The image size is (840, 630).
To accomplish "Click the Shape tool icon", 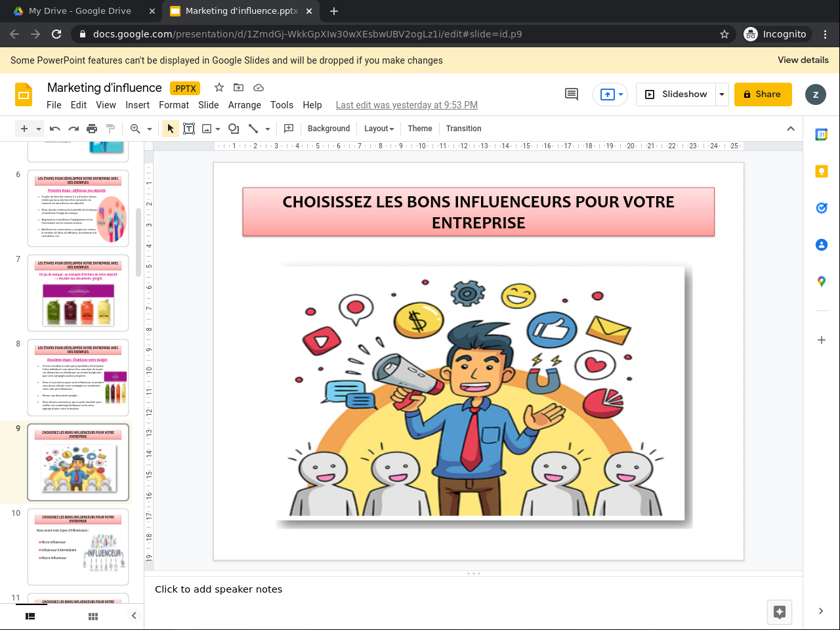I will click(x=233, y=129).
